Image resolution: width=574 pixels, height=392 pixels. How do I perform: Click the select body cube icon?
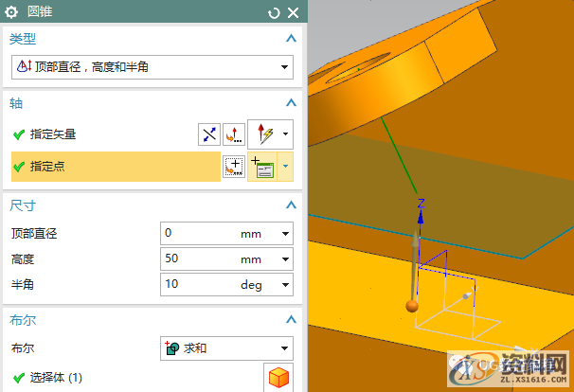(x=278, y=378)
